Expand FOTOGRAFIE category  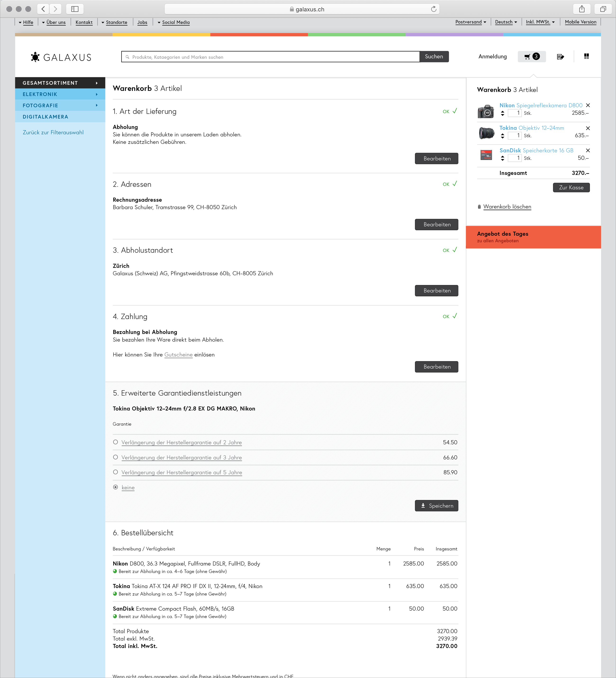point(60,105)
